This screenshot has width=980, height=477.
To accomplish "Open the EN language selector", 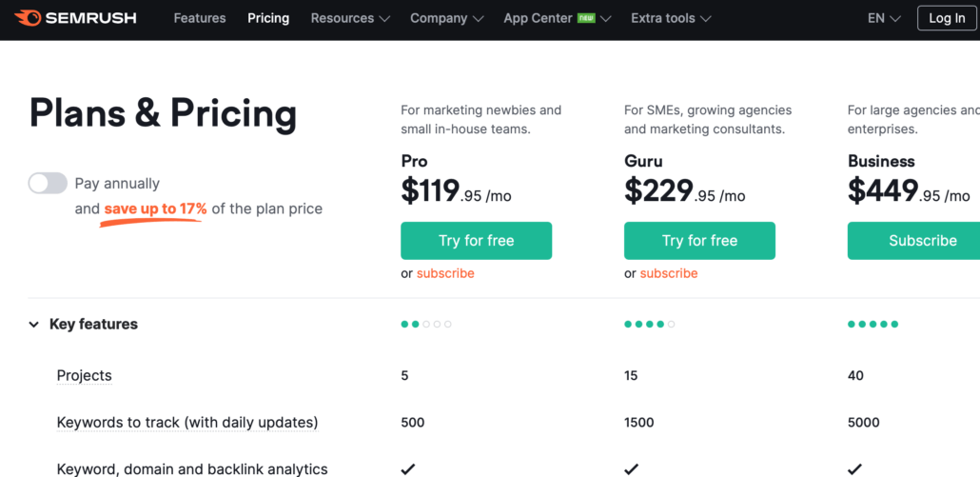I will (884, 18).
